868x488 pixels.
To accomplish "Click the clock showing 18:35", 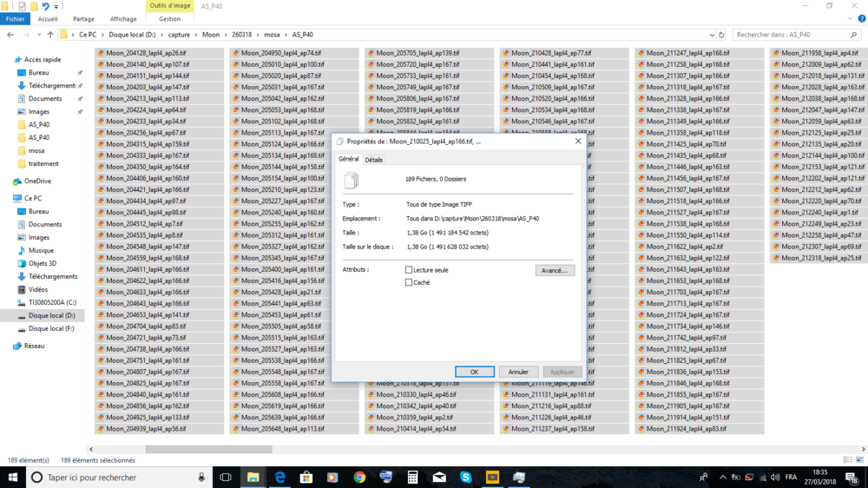I will (x=820, y=472).
